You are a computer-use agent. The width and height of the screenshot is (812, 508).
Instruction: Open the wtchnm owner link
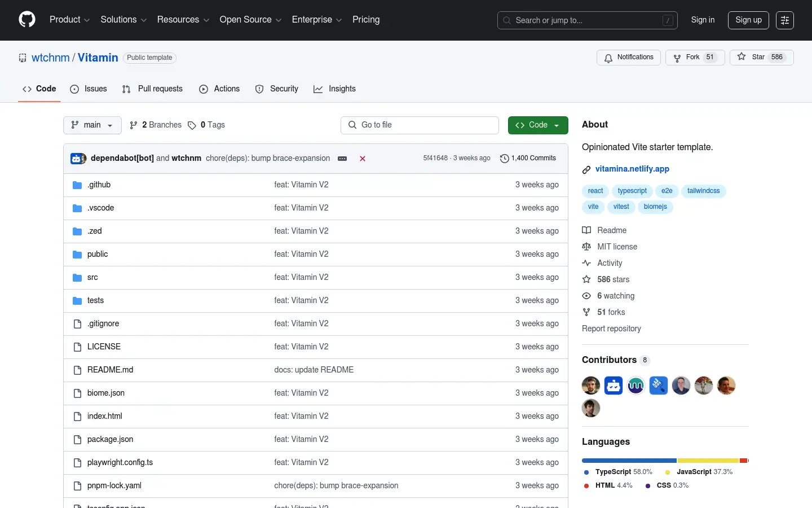pos(51,58)
